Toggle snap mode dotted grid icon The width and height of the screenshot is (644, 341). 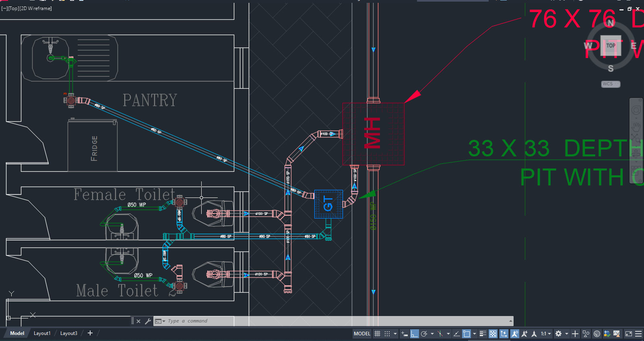[x=387, y=334]
